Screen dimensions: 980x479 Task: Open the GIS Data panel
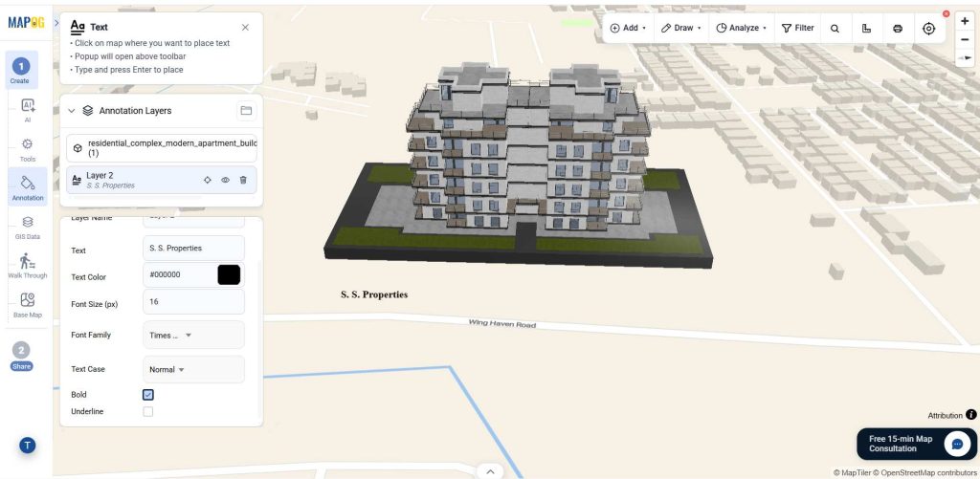(28, 226)
